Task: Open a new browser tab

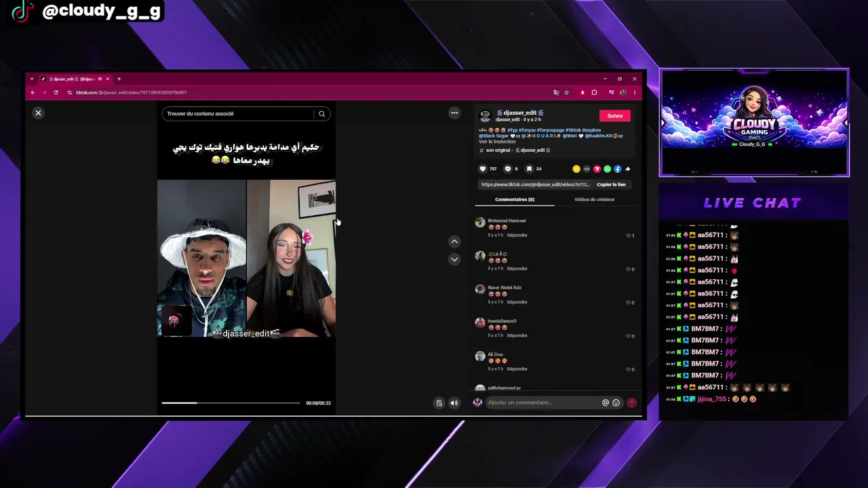Action: click(119, 79)
